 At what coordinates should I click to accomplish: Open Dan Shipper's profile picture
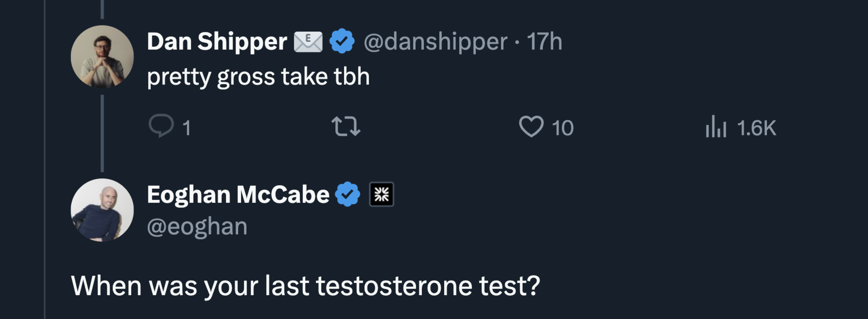pos(102,57)
